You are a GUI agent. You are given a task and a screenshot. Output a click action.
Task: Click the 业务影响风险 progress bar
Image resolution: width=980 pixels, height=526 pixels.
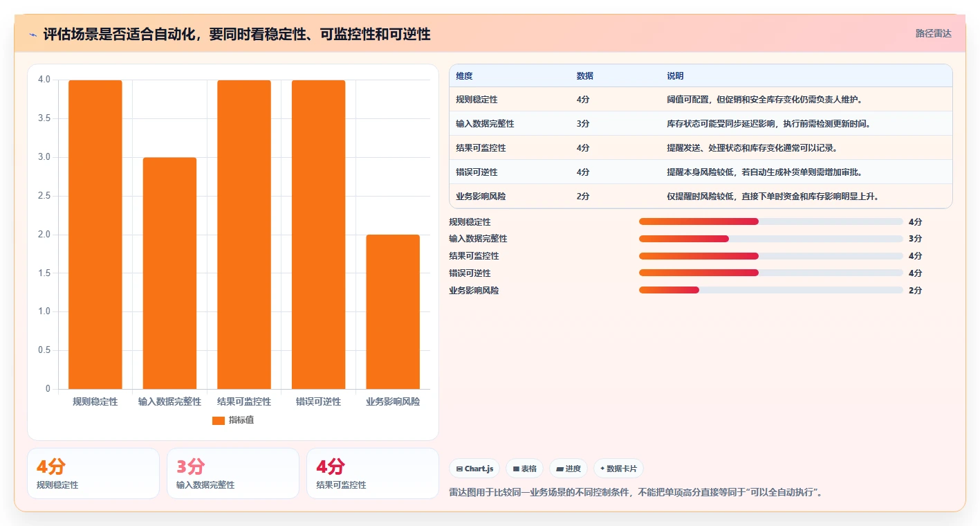point(771,290)
